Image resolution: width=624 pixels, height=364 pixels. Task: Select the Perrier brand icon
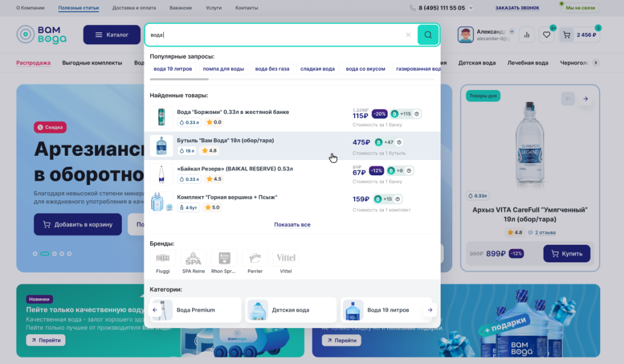coord(255,258)
